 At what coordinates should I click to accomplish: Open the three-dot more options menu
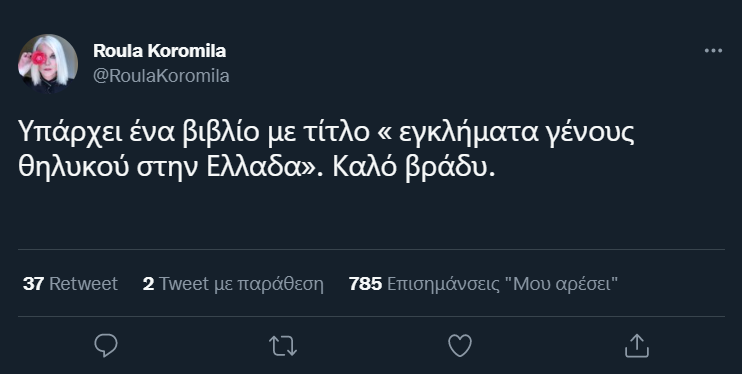(x=713, y=50)
